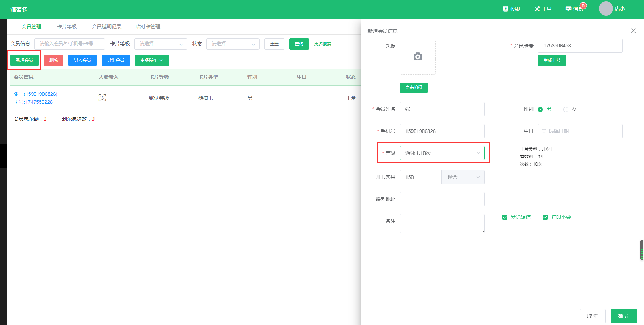
Task: Open the 更多搜索 link
Action: tap(323, 44)
